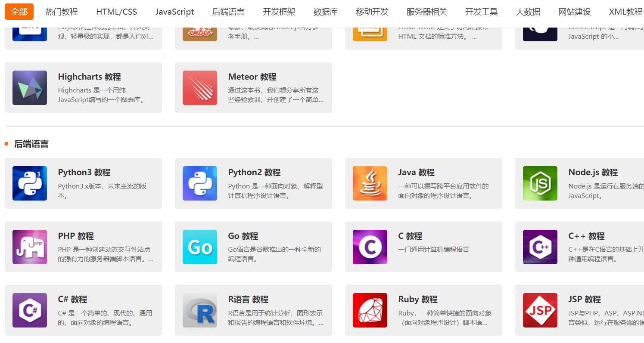Switch to the HTML/CSS tab
The image size is (644, 343).
coord(117,12)
